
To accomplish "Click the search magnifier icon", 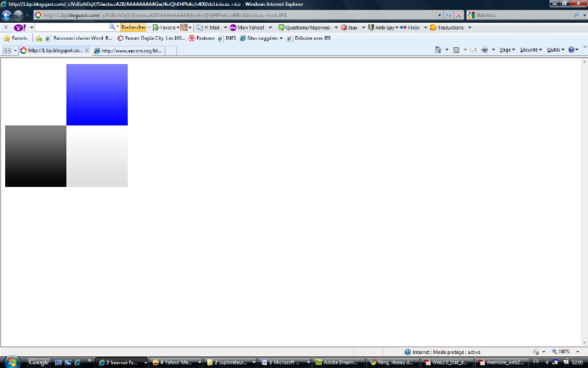I will pos(576,15).
